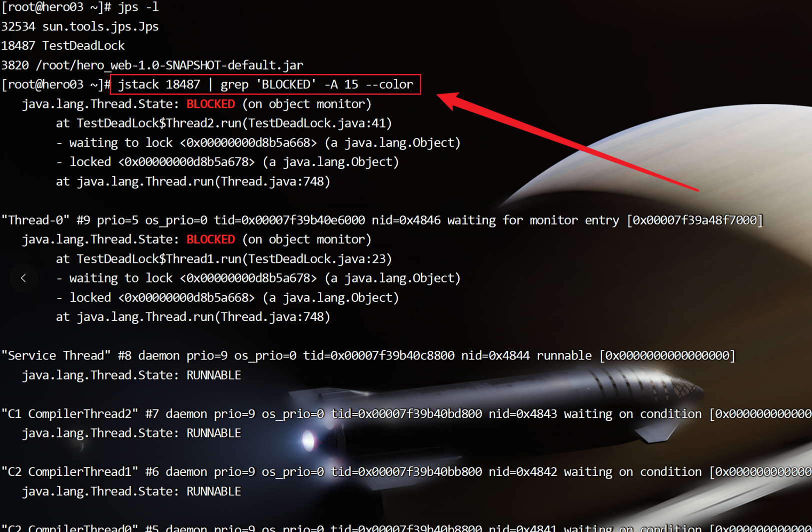Click locked 0x00000000d8b5a668 line under Thread-0
Screen dimensions: 812x532
[227, 298]
